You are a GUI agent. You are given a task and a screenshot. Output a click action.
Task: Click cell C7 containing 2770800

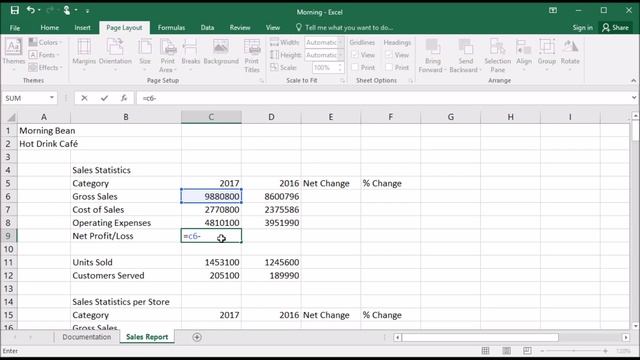point(211,210)
